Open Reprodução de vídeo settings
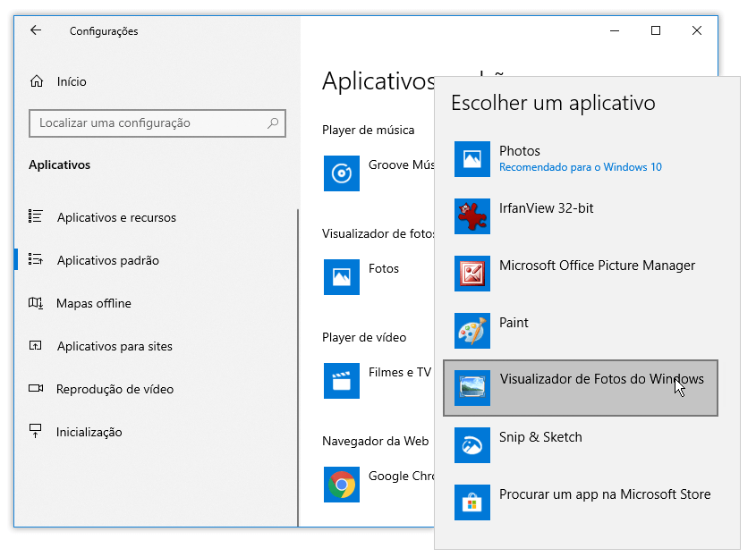This screenshot has width=756, height=557. pos(115,389)
